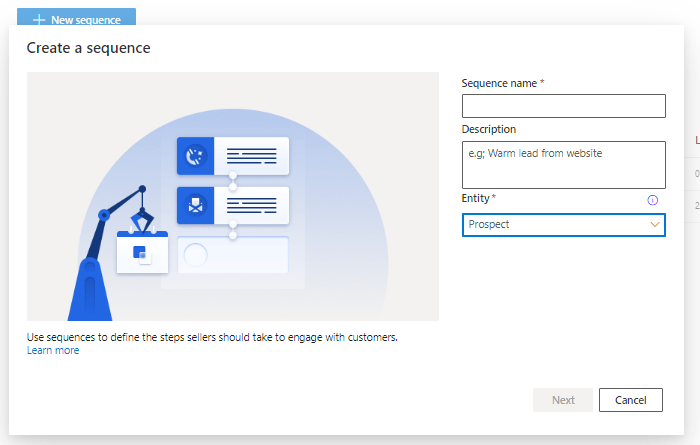Click the Entity field label
700x445 pixels.
click(x=476, y=199)
